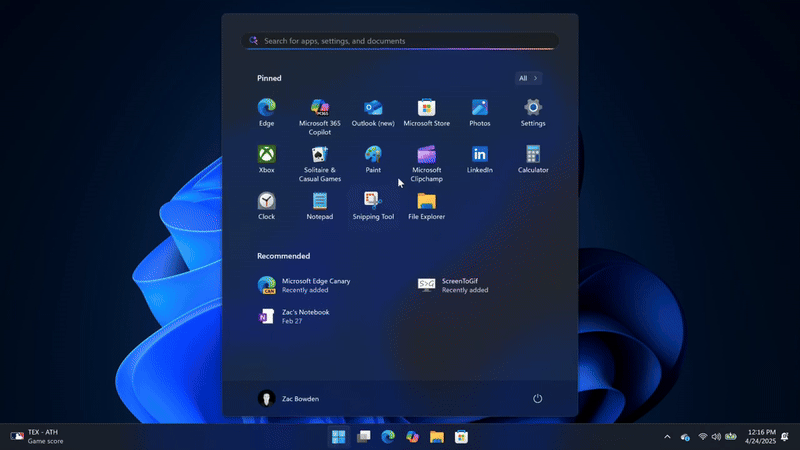Open TEX - ATH game score widget
The width and height of the screenshot is (800, 450).
[x=37, y=437]
